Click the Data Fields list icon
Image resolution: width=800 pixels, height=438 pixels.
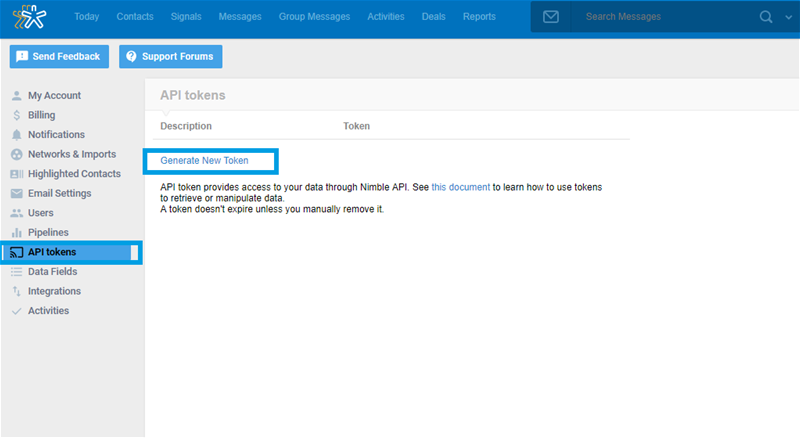[x=16, y=272]
